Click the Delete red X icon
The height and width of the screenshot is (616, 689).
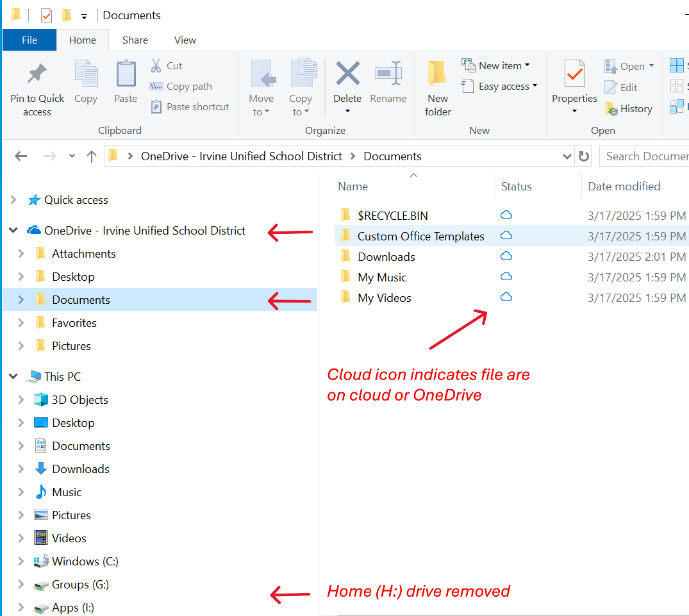[x=347, y=73]
